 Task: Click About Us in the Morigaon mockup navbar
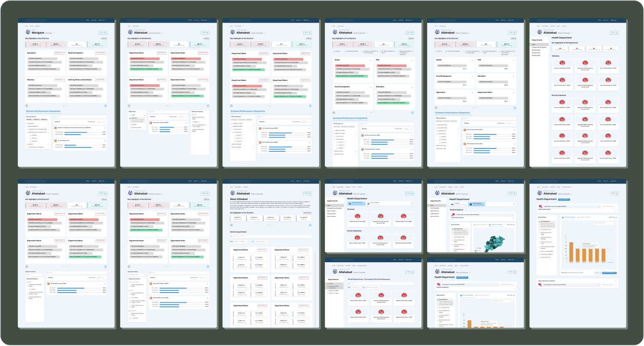pos(94,20)
